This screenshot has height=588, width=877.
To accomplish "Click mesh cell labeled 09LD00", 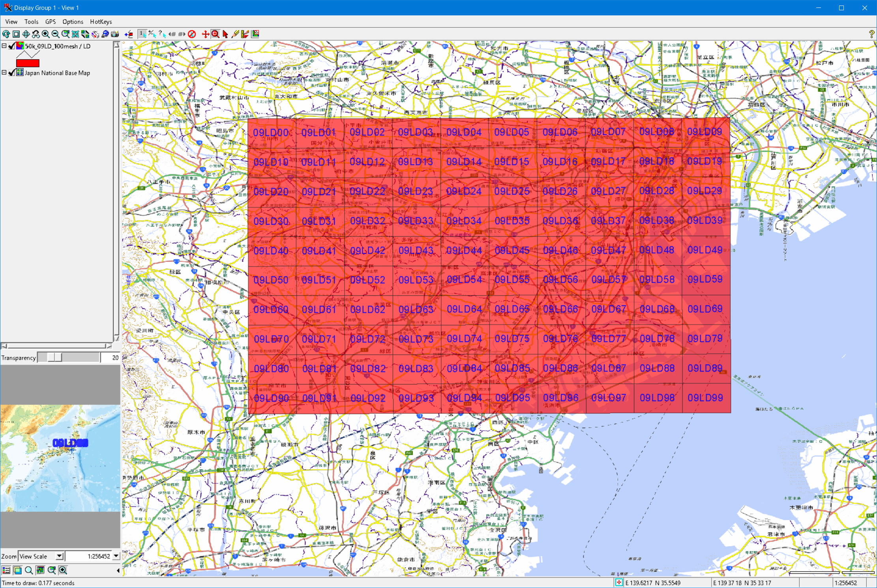I will [x=272, y=133].
